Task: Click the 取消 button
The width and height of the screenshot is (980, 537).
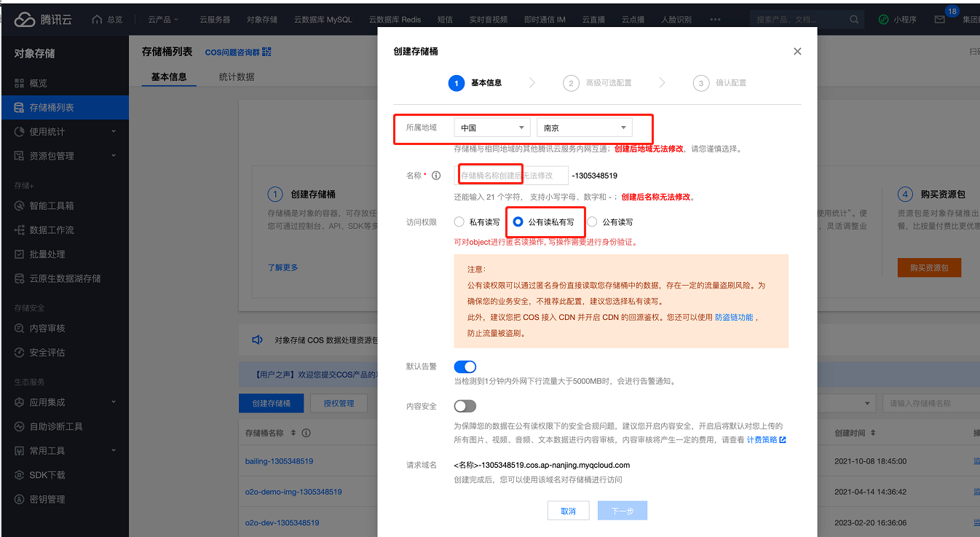Action: click(x=568, y=511)
